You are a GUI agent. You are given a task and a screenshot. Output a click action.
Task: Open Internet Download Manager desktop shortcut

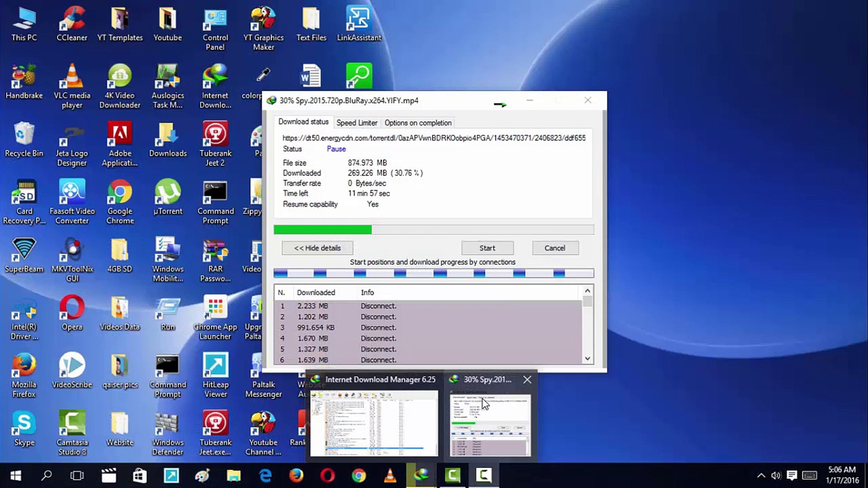point(215,86)
